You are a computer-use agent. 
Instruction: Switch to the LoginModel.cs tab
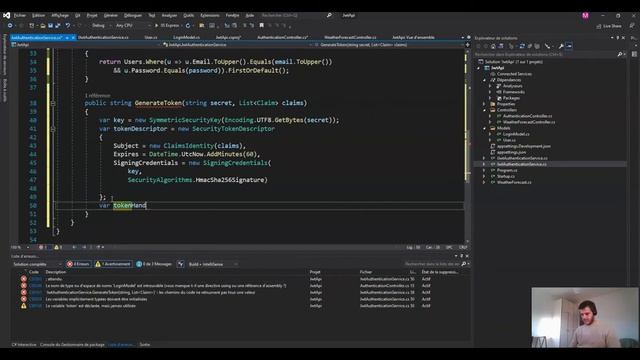click(187, 37)
